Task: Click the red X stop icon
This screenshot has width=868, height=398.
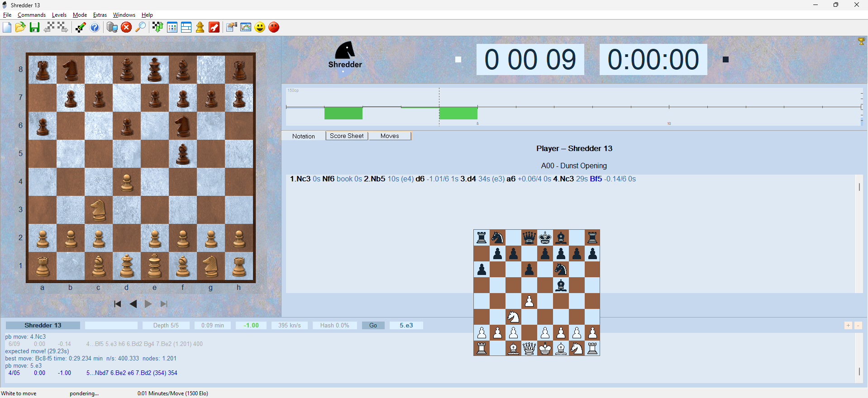Action: pos(126,28)
